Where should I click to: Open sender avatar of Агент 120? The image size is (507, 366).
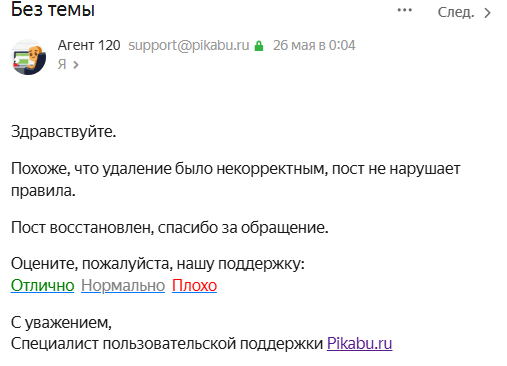click(29, 57)
